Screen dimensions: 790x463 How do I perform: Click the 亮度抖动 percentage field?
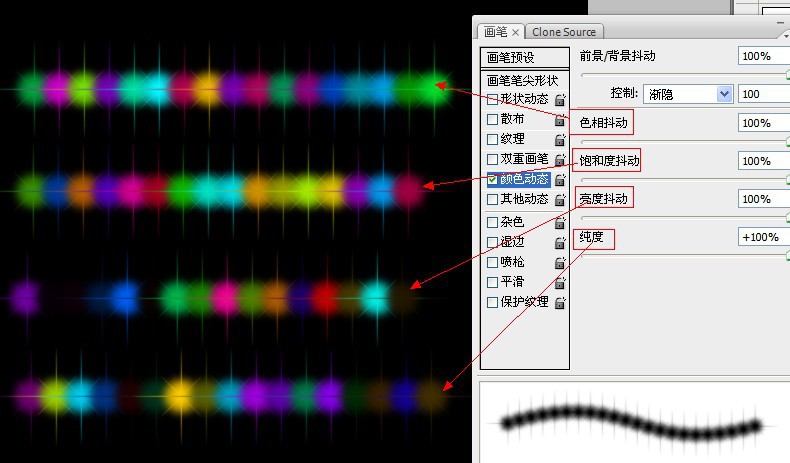(764, 199)
